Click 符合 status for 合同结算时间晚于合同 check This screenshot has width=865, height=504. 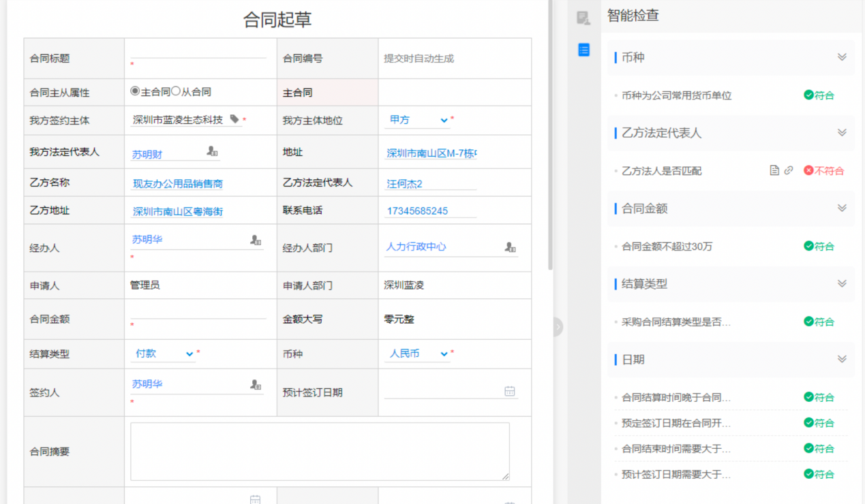tap(819, 397)
